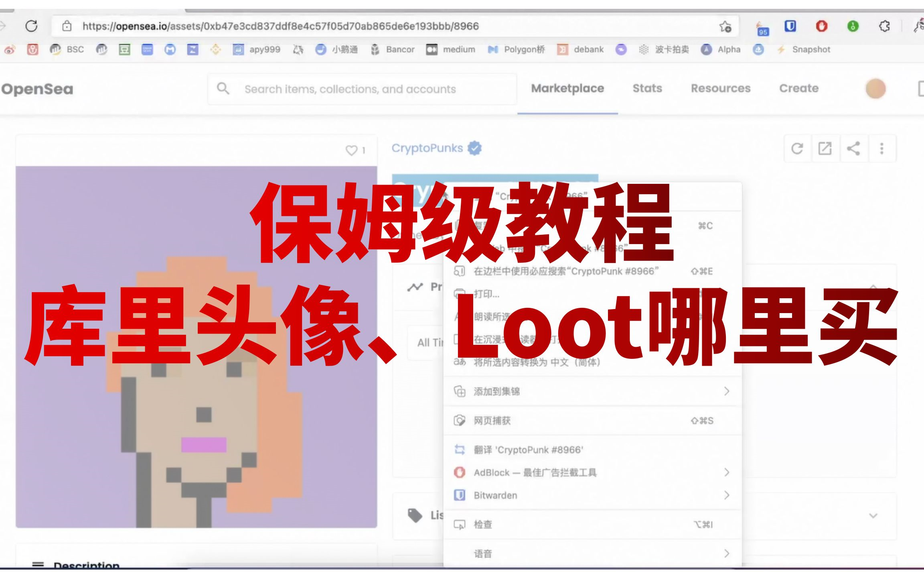The image size is (924, 578).
Task: Expand the 添加到集锦 submenu
Action: [x=592, y=391]
